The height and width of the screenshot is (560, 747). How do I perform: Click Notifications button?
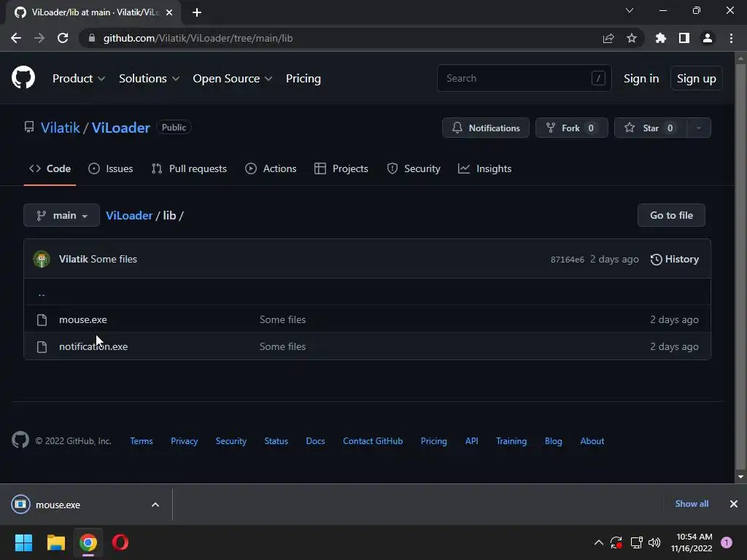coord(485,128)
